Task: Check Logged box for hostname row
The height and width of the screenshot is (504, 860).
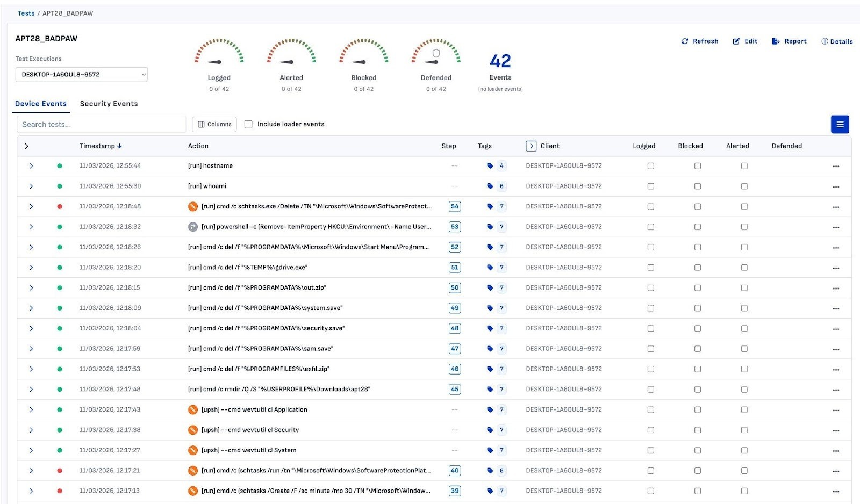Action: tap(650, 166)
